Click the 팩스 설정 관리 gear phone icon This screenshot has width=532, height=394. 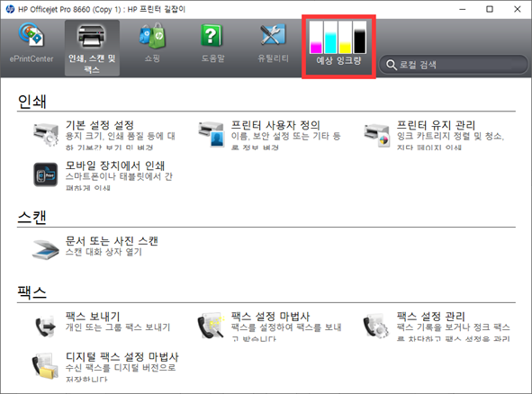pos(376,326)
